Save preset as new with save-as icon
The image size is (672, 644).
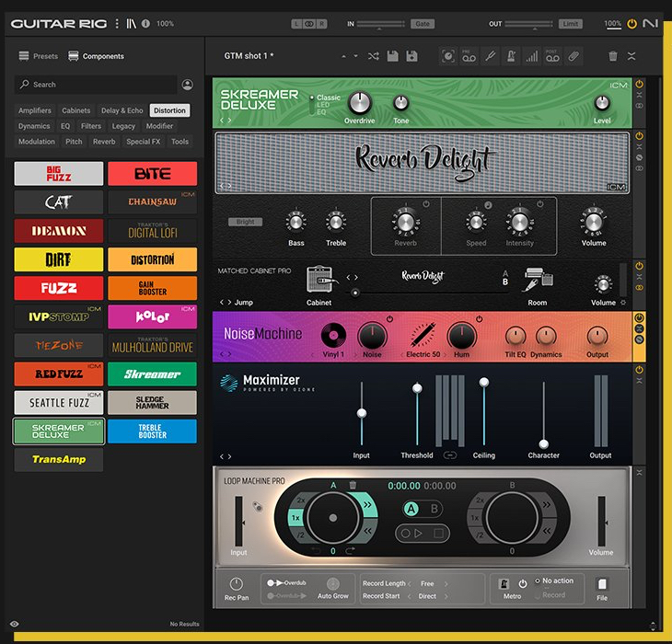(x=411, y=56)
